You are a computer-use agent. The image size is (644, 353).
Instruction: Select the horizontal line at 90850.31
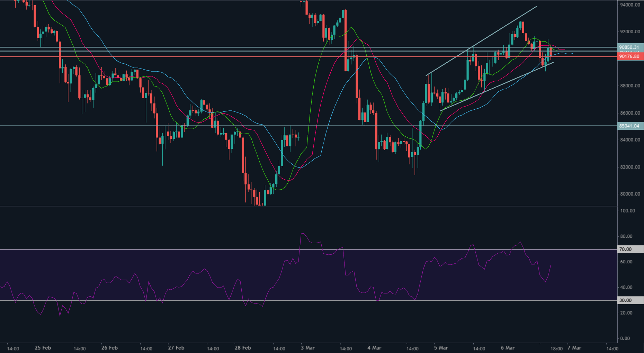tap(308, 47)
